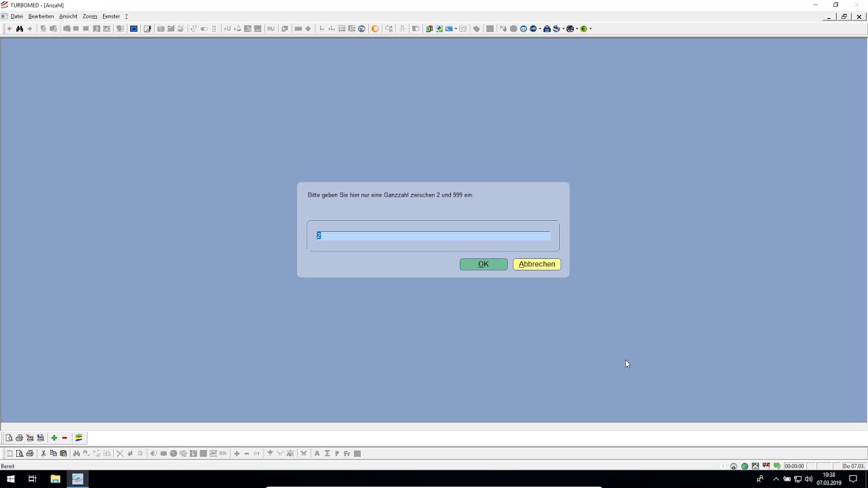868x488 pixels.
Task: Click the AU toolbar button
Action: pos(271,28)
